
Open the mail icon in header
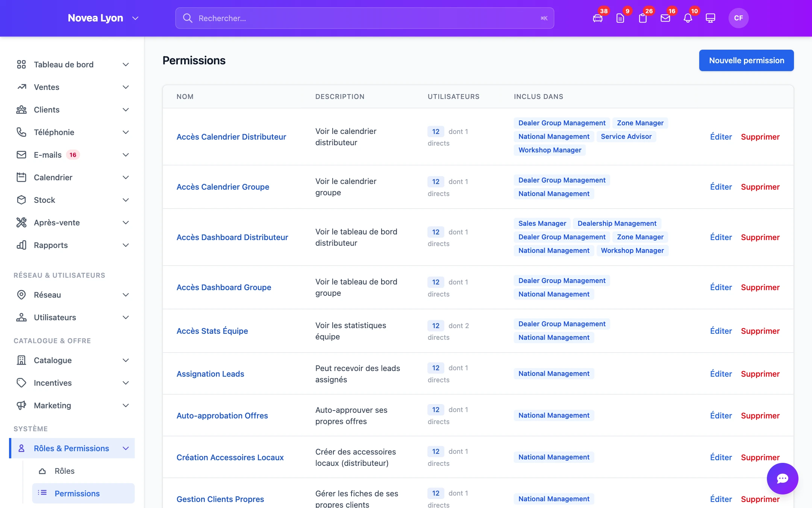coord(665,18)
